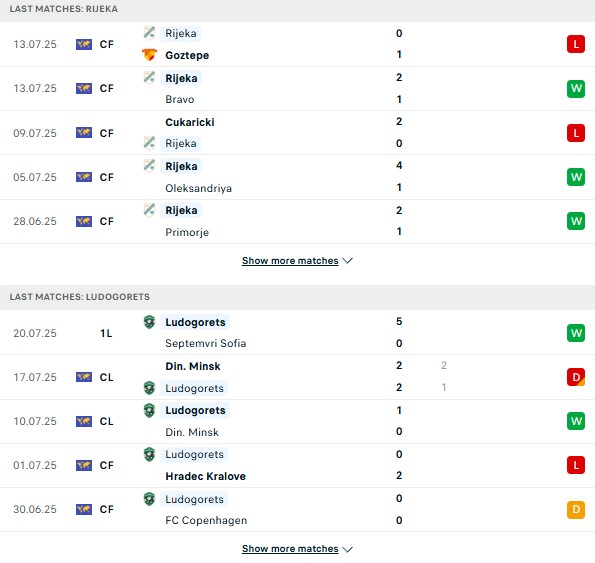
Task: Click the red L badge for Goztepe match
Action: [576, 44]
